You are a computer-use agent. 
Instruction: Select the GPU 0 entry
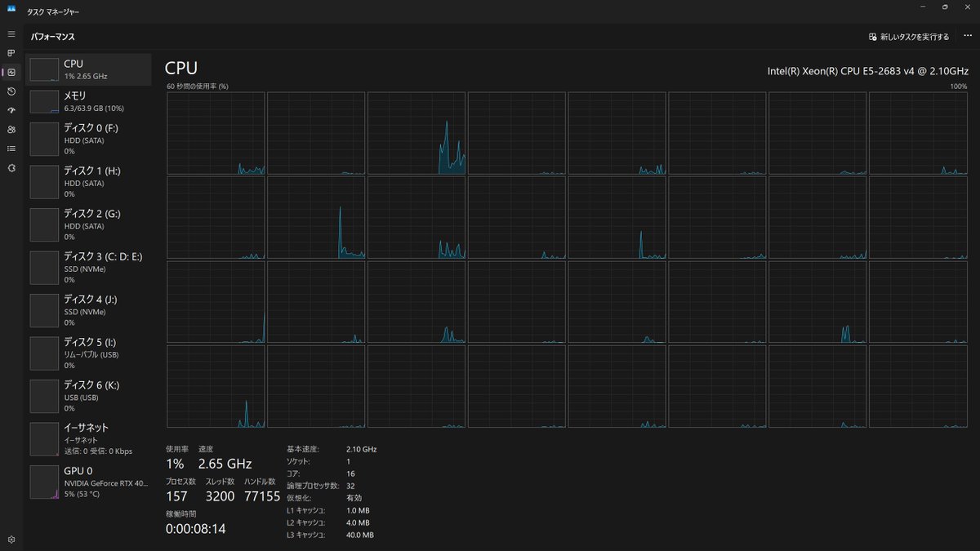88,482
